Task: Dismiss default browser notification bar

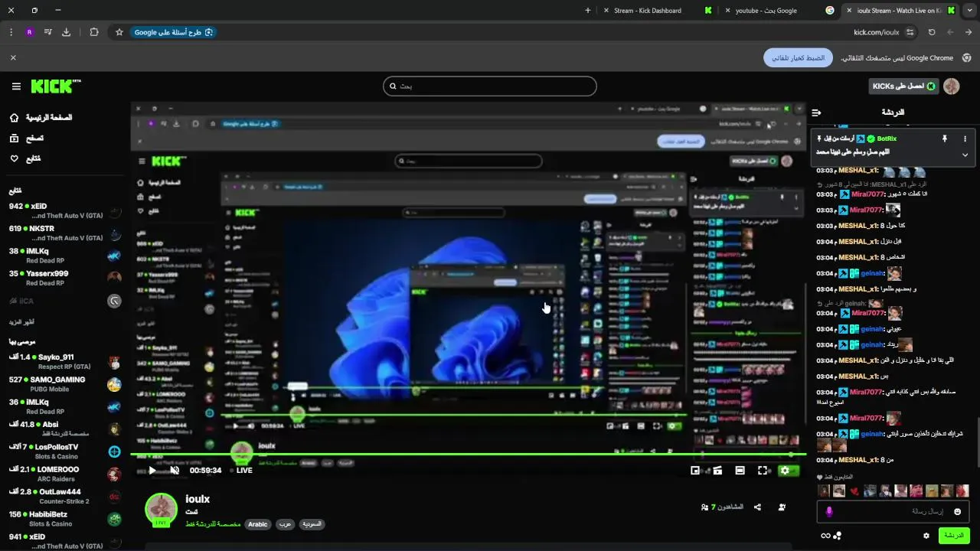Action: pyautogui.click(x=13, y=57)
